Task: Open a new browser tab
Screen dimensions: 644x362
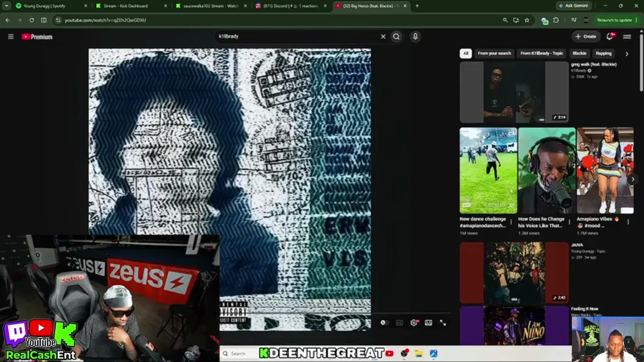Action: tap(417, 6)
